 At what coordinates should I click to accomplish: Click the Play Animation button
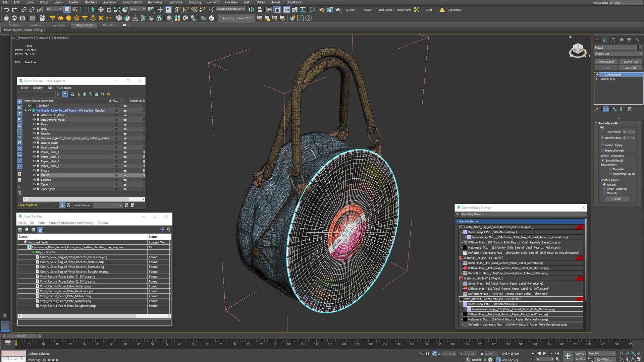(544, 353)
